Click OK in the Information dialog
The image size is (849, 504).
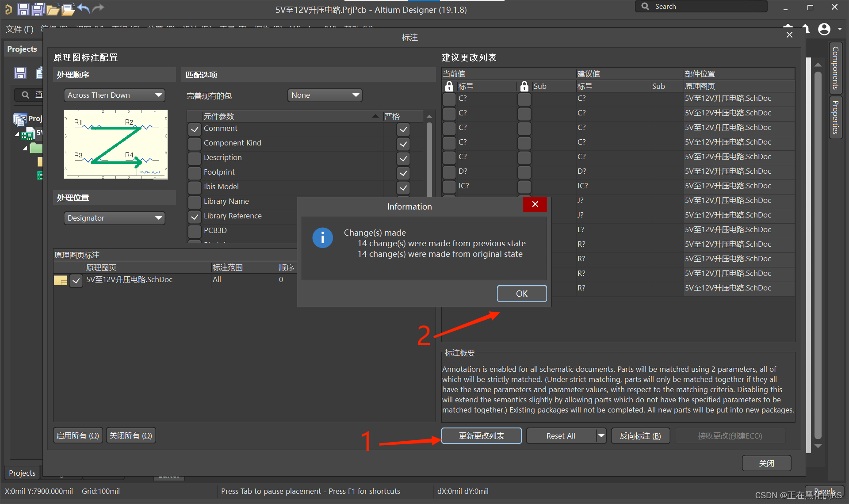[x=521, y=294]
